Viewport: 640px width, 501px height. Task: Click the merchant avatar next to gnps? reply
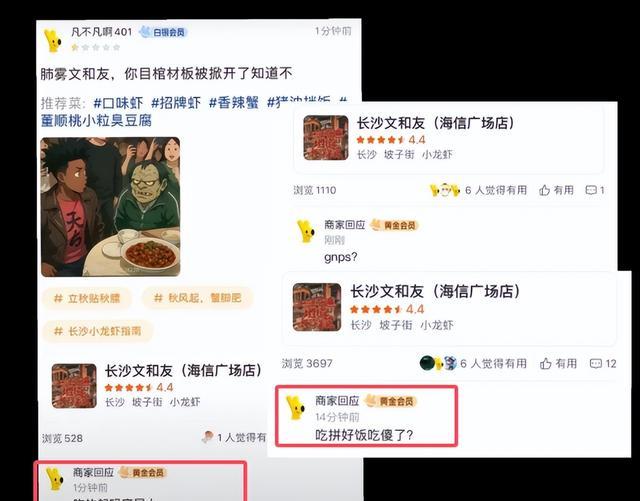click(x=306, y=231)
